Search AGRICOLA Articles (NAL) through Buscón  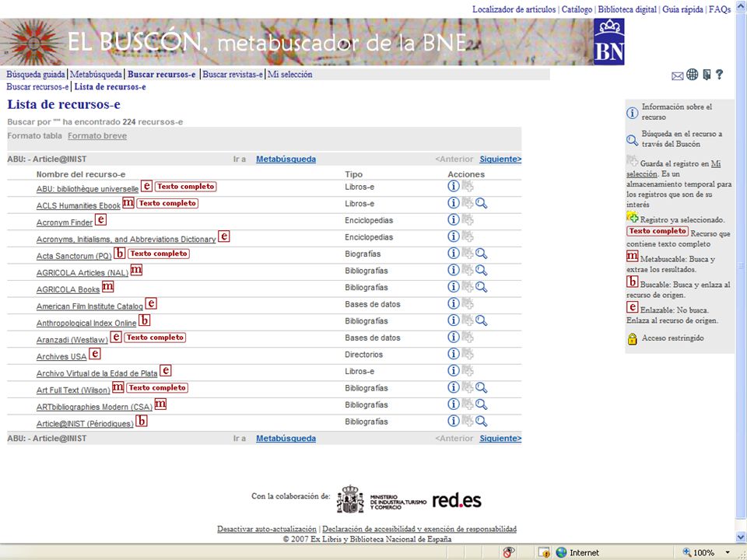(x=481, y=270)
